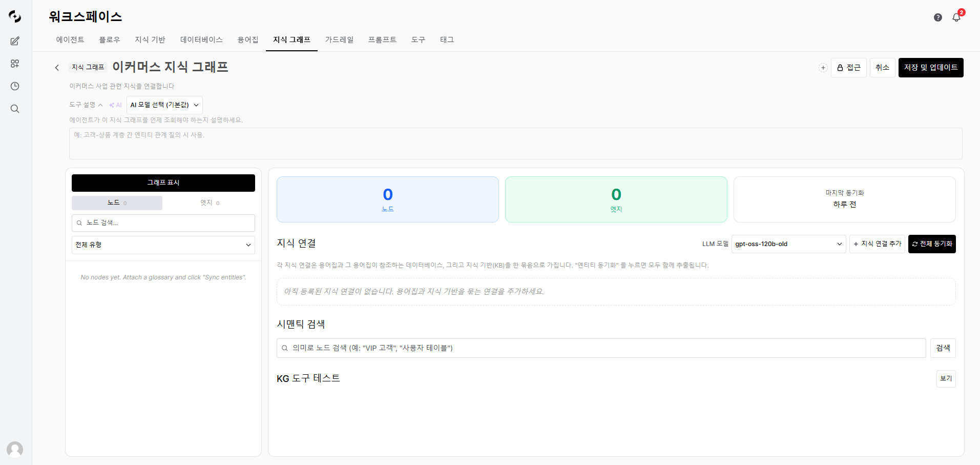
Task: Click the 검색 button
Action: click(x=943, y=348)
